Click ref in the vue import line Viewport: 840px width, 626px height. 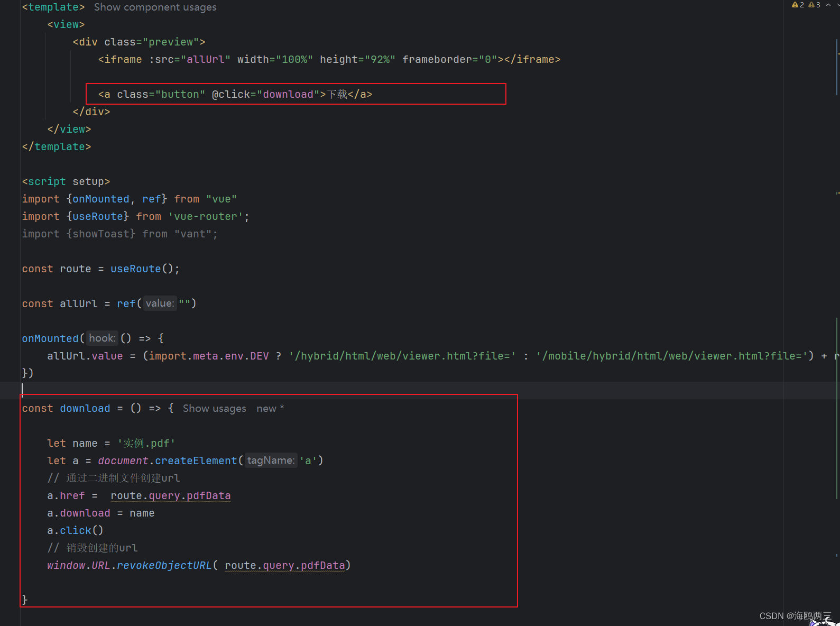[x=152, y=199]
